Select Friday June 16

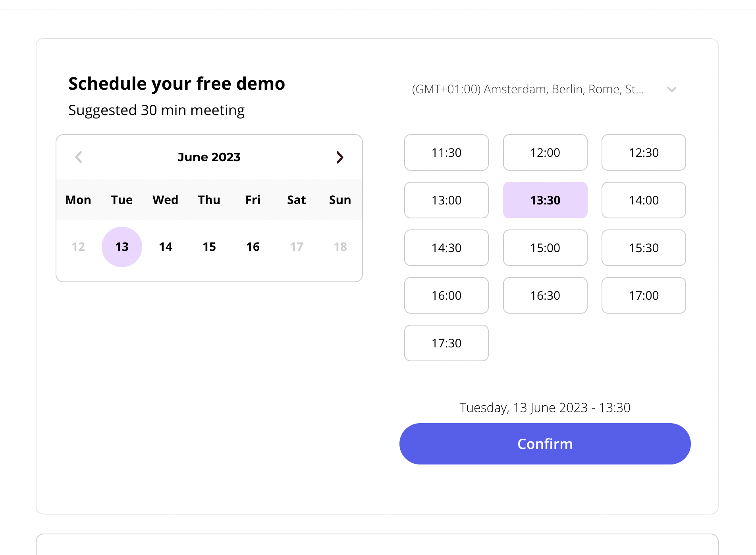(253, 247)
